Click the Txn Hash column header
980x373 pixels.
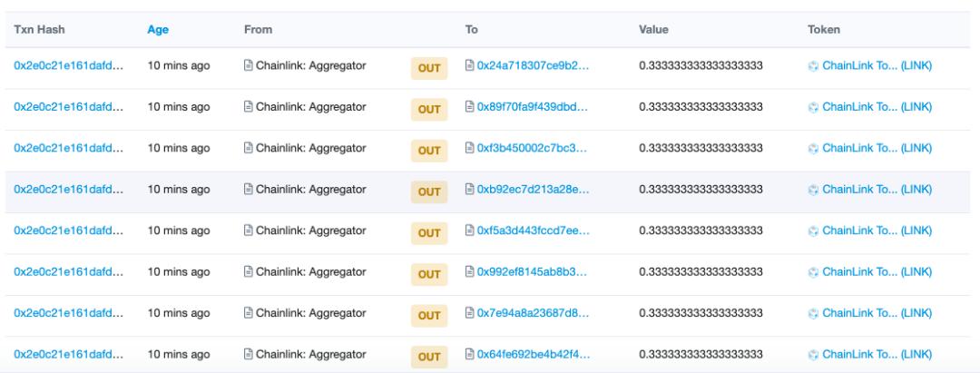click(39, 29)
